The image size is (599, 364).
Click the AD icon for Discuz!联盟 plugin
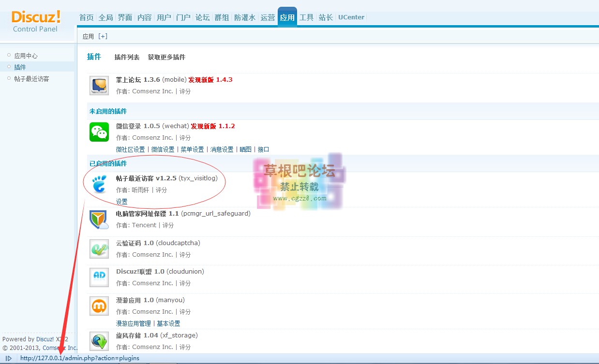click(x=99, y=277)
